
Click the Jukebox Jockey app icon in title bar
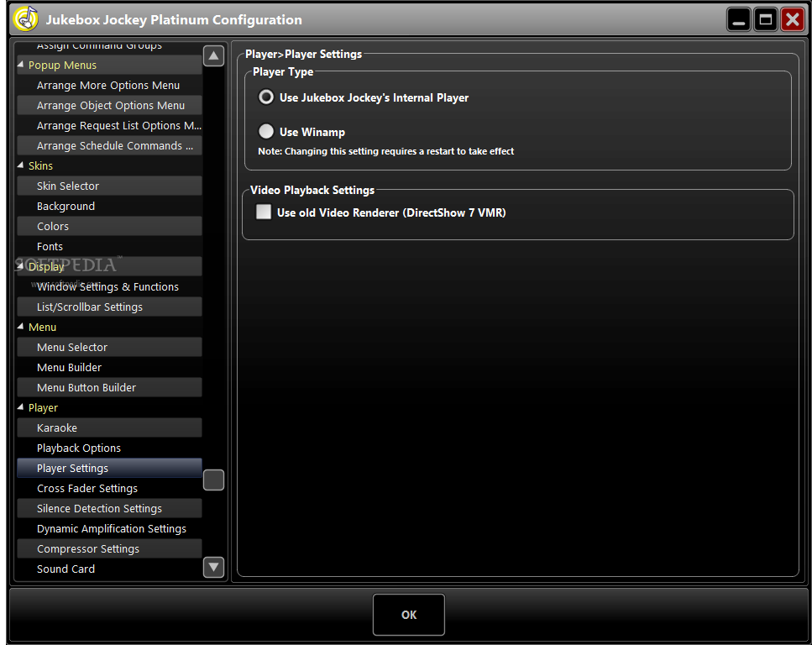26,19
